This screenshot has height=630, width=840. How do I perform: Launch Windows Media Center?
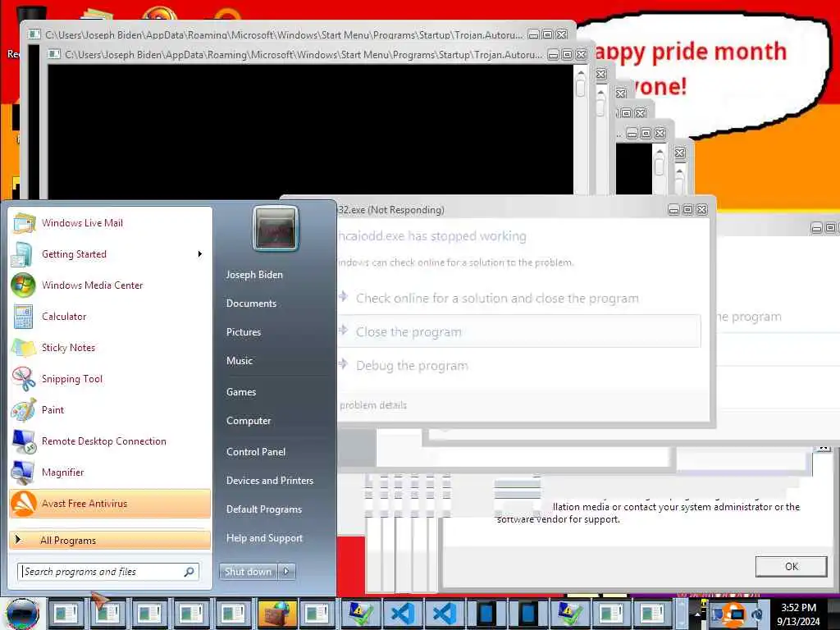click(110, 285)
